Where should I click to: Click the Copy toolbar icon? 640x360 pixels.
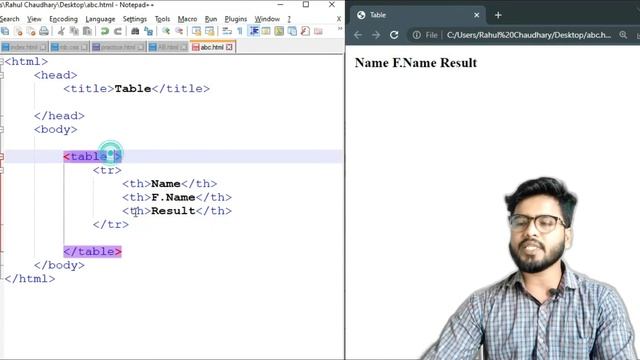click(x=74, y=31)
